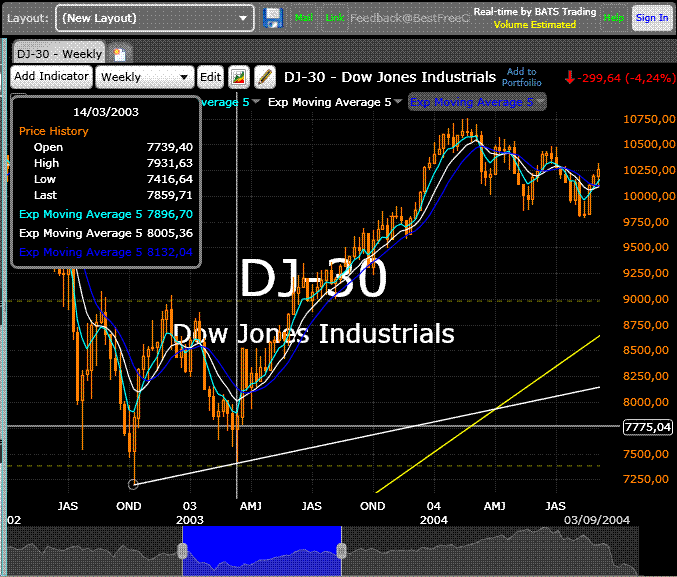The image size is (677, 577).
Task: Click the overview area left of the selection
Action: tap(95, 551)
